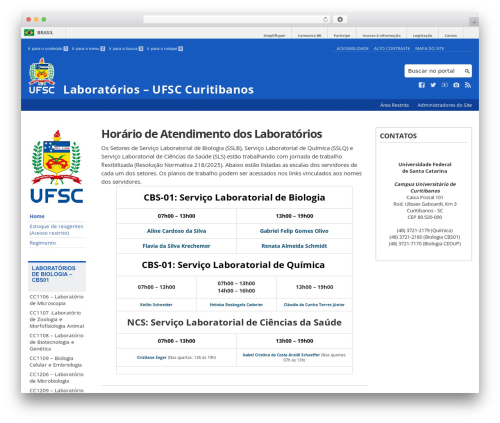Click the 'Ir para o conteúdo' skip link

click(48, 49)
